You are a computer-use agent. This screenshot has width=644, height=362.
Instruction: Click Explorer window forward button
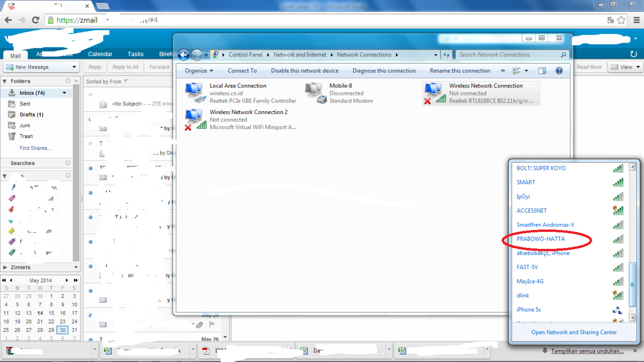point(197,55)
